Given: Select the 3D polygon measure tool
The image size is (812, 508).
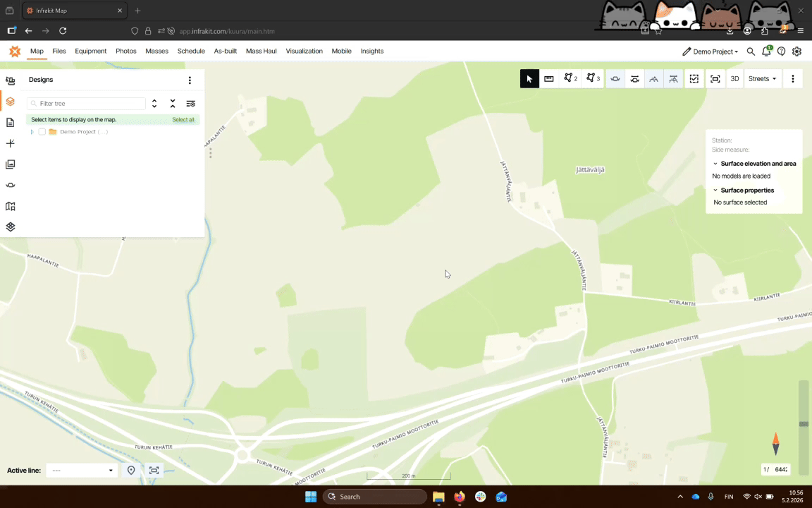Looking at the screenshot, I should 593,79.
